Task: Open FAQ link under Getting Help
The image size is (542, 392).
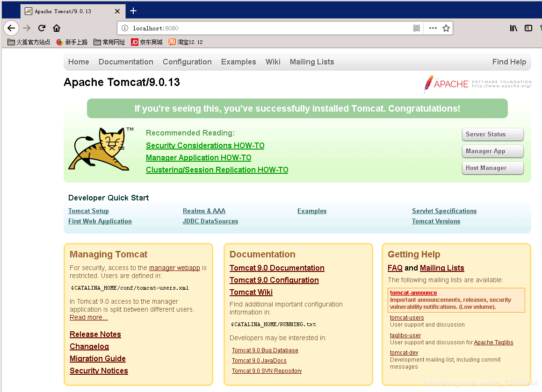Action: 395,268
